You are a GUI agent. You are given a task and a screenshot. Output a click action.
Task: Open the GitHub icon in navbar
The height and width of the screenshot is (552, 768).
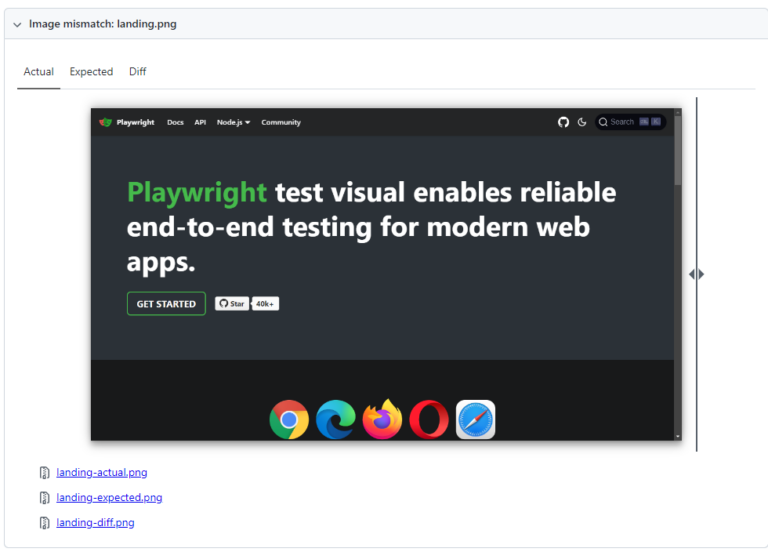(563, 122)
